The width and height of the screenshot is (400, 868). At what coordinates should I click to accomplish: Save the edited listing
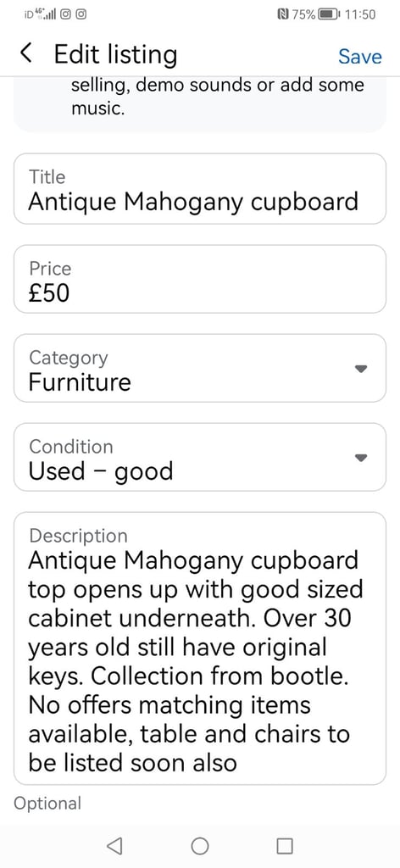pyautogui.click(x=360, y=57)
